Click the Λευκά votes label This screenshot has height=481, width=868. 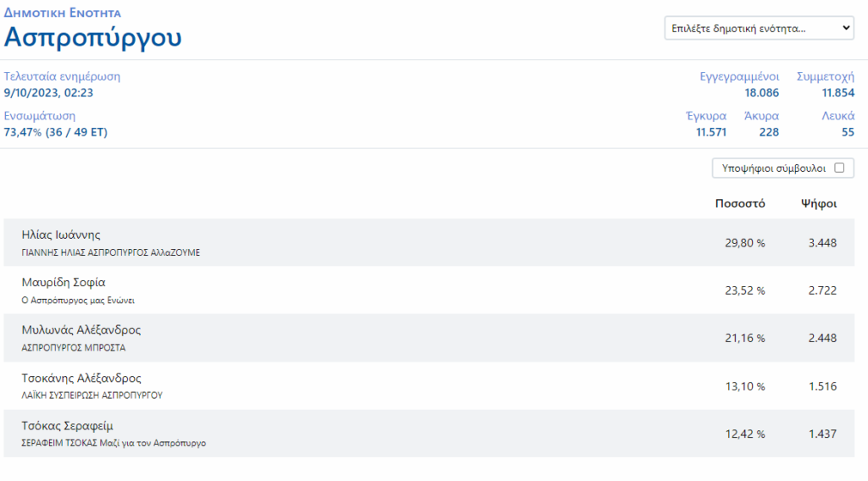(837, 115)
